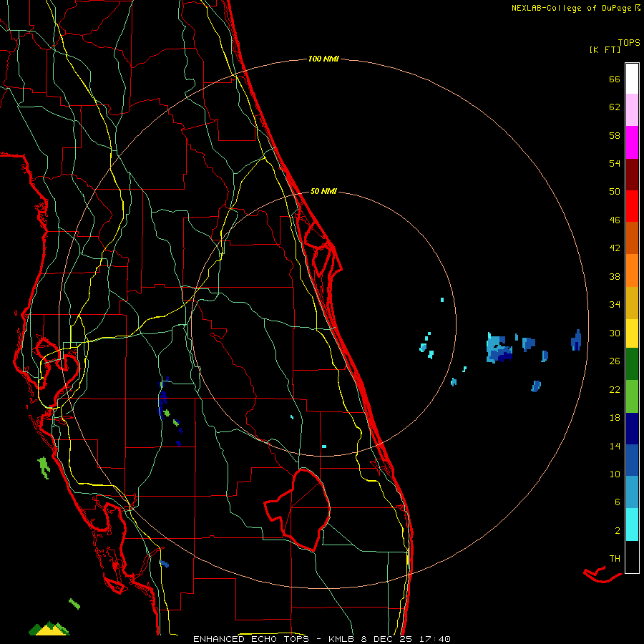Click the 18 value on the scale
The width and height of the screenshot is (644, 644).
615,418
